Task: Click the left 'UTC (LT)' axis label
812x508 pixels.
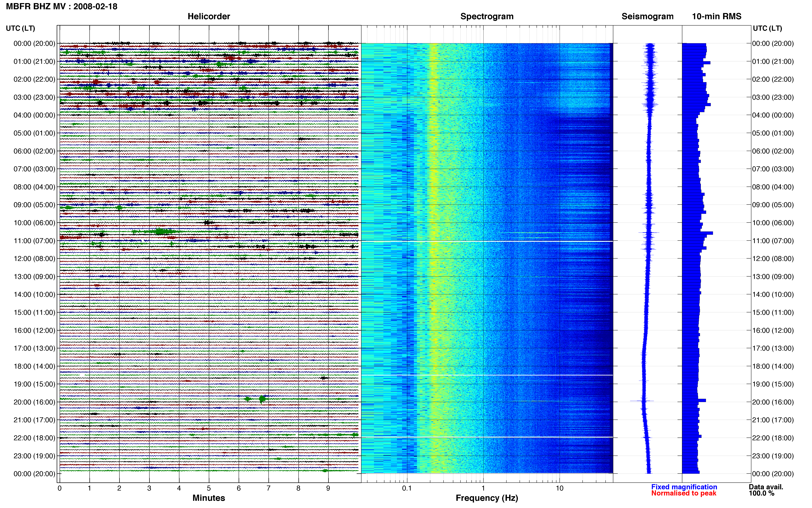Action: point(21,28)
